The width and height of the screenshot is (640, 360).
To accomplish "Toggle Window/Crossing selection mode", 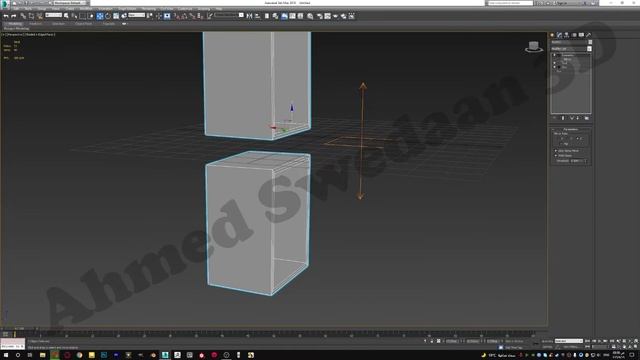I will coord(91,16).
